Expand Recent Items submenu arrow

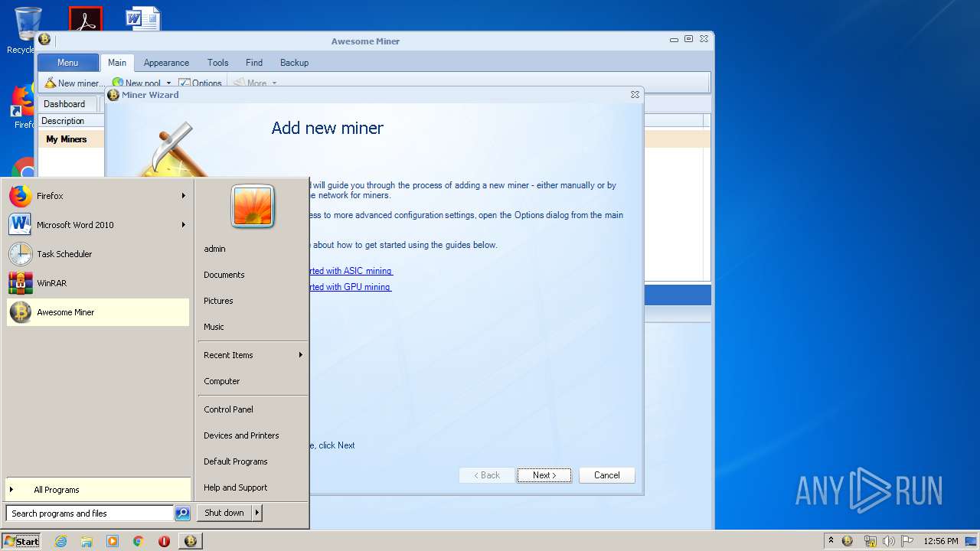pos(301,355)
